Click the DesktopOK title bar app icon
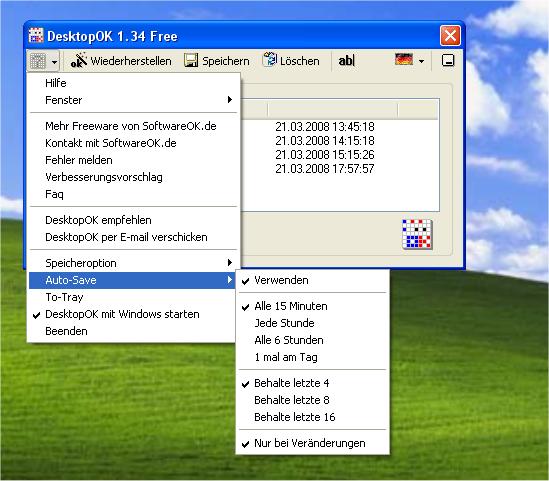The width and height of the screenshot is (549, 481). (x=36, y=36)
